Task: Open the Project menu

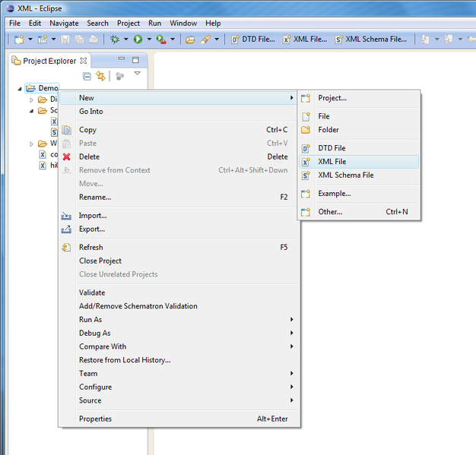Action: [x=129, y=24]
